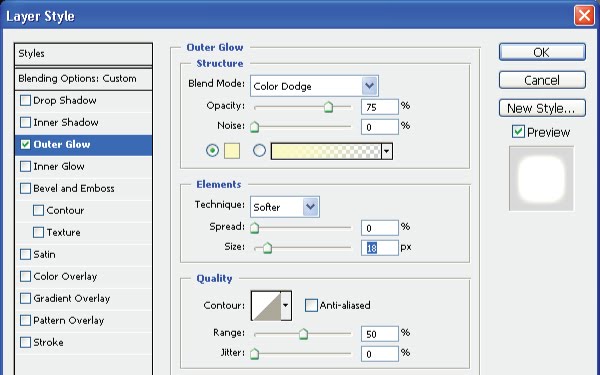The image size is (600, 375).
Task: Enable the Gradient Overlay checkbox
Action: tap(25, 298)
